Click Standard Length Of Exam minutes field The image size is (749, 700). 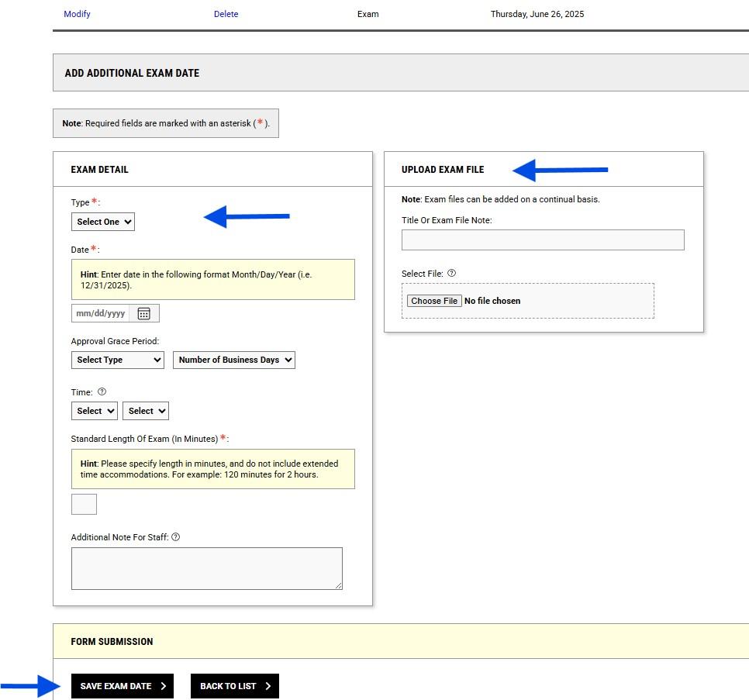tap(84, 504)
